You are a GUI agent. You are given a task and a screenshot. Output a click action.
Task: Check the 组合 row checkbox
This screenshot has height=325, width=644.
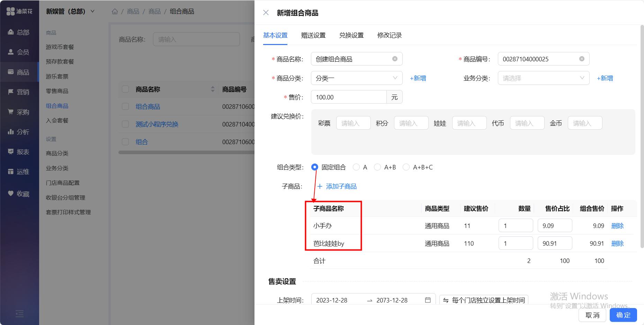point(125,142)
